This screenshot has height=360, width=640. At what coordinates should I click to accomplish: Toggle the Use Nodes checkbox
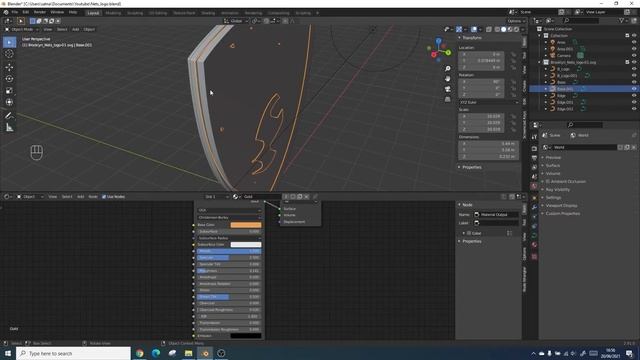click(x=104, y=197)
